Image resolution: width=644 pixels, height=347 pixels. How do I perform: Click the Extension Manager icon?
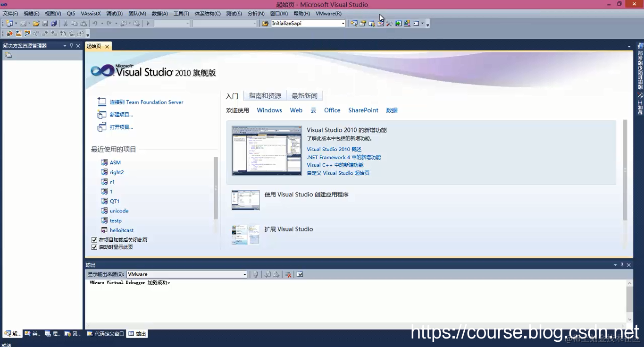pyautogui.click(x=407, y=24)
